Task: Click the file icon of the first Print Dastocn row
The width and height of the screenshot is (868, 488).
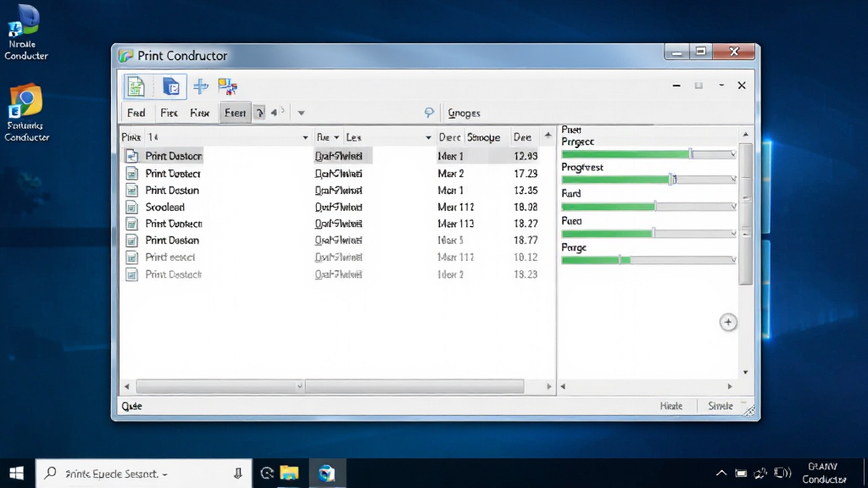Action: (x=131, y=156)
